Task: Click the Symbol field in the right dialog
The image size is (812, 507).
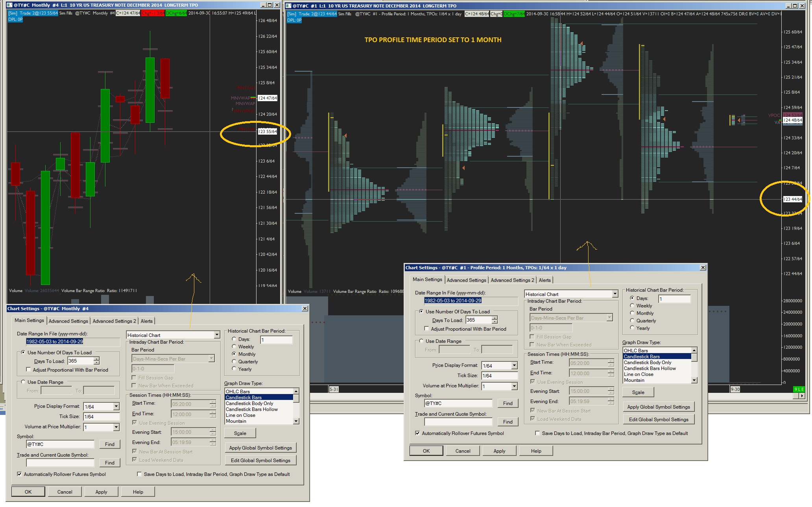Action: pyautogui.click(x=458, y=403)
